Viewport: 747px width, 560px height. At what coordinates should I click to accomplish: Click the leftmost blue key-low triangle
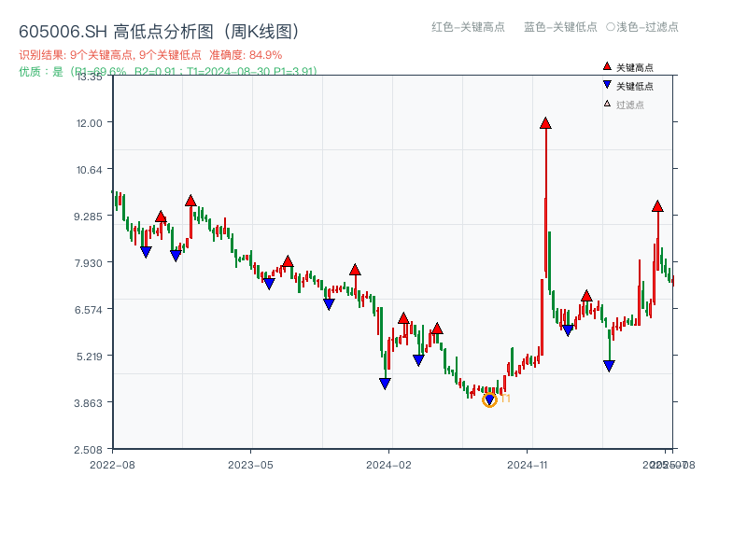click(146, 252)
